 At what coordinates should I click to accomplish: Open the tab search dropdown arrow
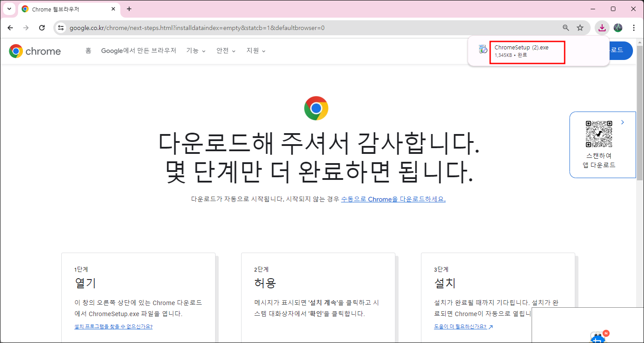click(x=9, y=9)
